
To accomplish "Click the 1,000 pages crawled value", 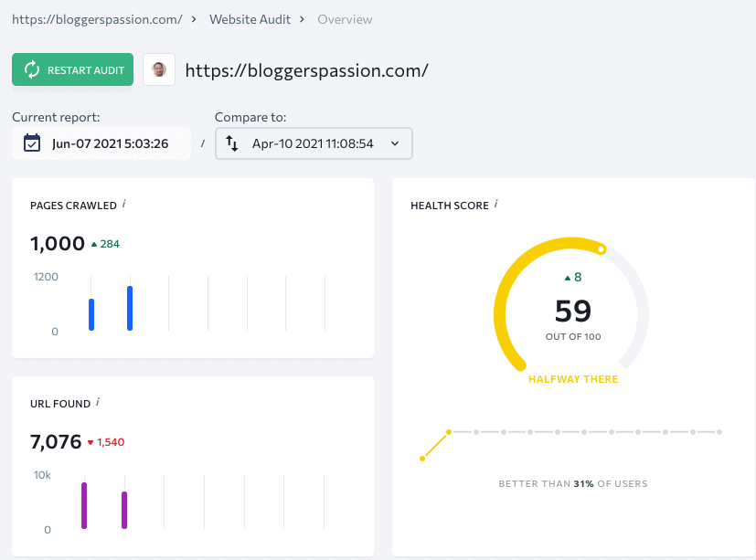I will pyautogui.click(x=58, y=243).
